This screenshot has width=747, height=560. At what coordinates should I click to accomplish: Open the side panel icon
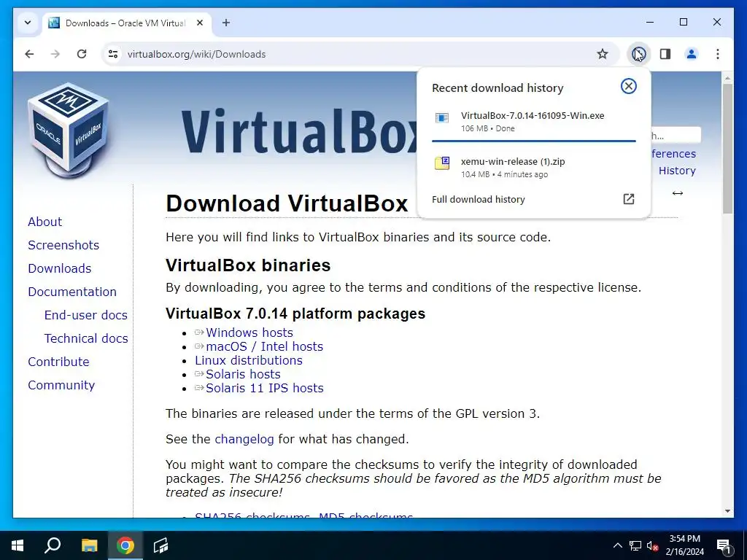[665, 54]
